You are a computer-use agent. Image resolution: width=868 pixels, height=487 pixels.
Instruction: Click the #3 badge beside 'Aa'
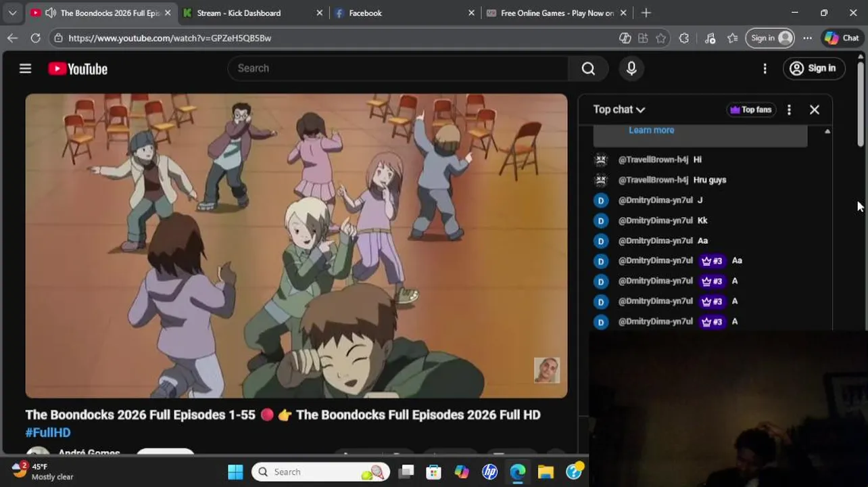point(712,260)
